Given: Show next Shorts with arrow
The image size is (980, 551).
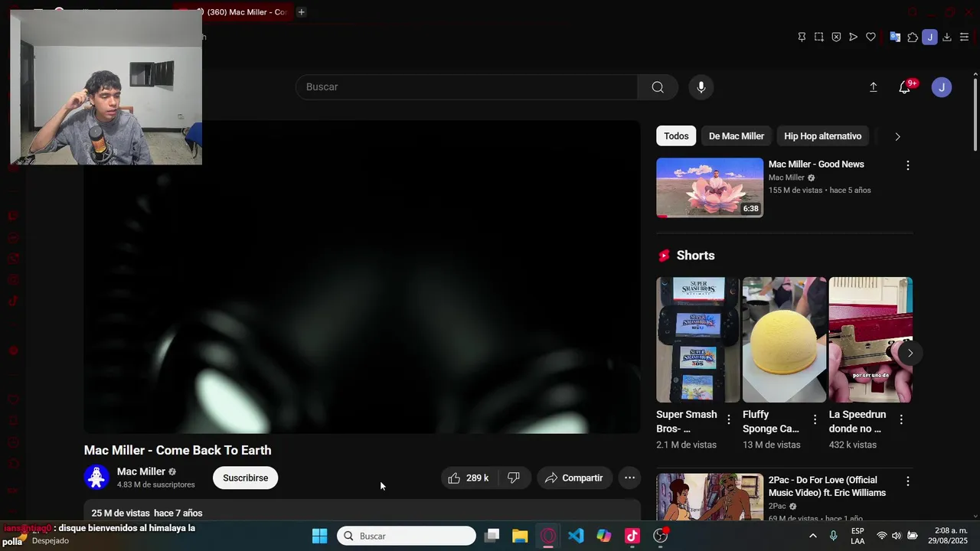Looking at the screenshot, I should [910, 353].
